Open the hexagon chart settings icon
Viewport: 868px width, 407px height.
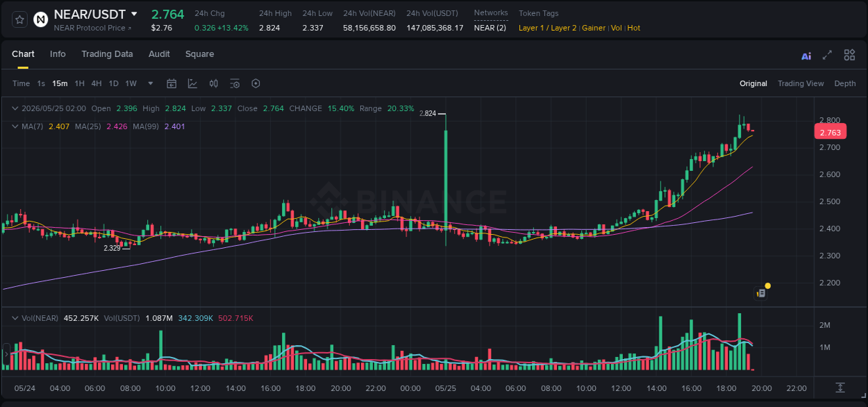click(256, 83)
